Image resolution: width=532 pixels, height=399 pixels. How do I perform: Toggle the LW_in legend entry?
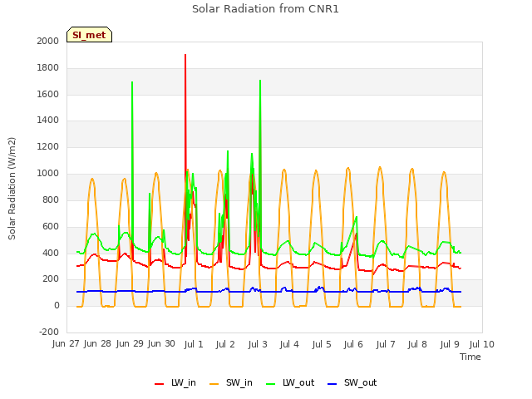pyautogui.click(x=175, y=382)
